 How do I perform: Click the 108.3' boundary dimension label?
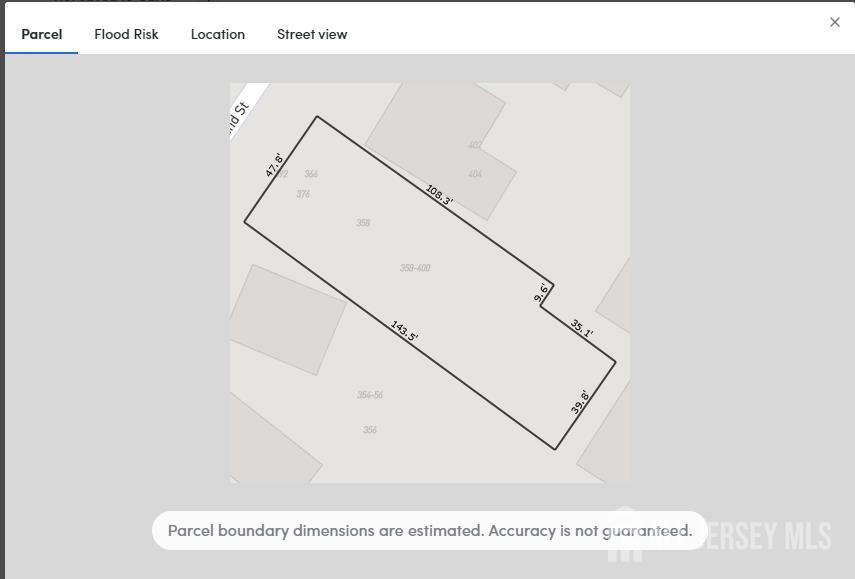[439, 195]
